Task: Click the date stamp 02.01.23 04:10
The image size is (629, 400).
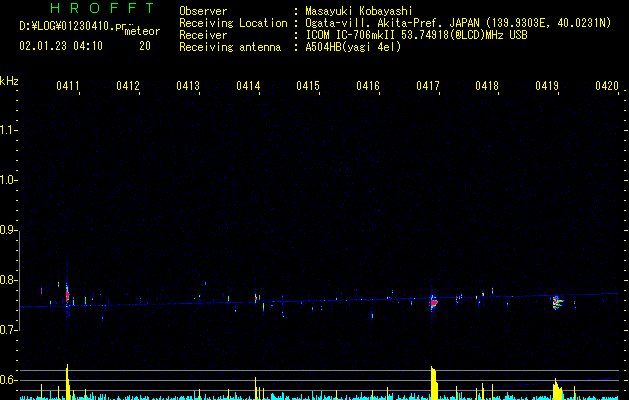Action: pyautogui.click(x=61, y=46)
